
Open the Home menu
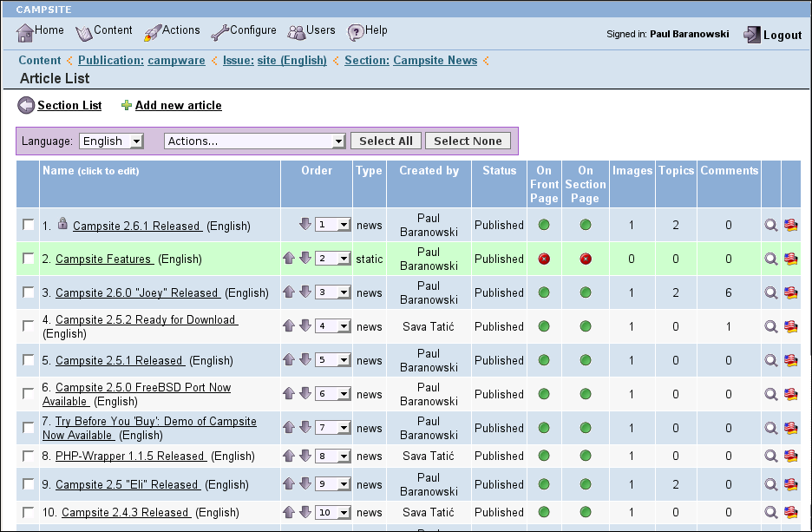coord(40,31)
